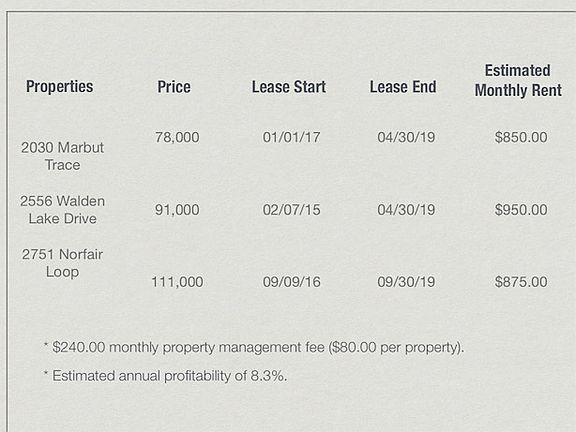Click the 2751 Norfair Loop property cell

pos(62,263)
